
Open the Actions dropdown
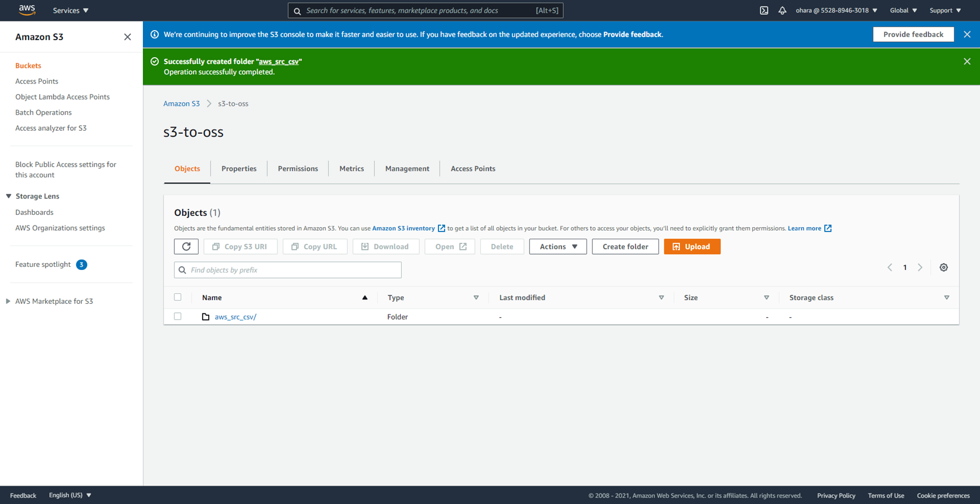(558, 246)
